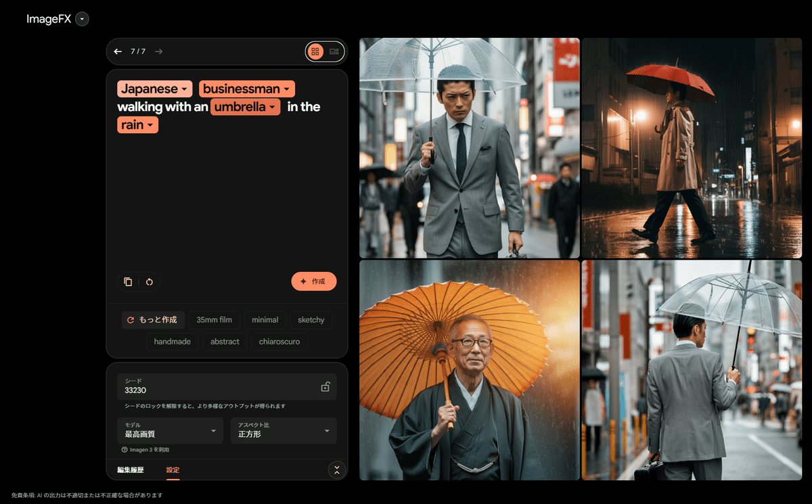This screenshot has height=504, width=812.
Task: Open the アスペクト比 aspect ratio dropdown
Action: tap(283, 430)
